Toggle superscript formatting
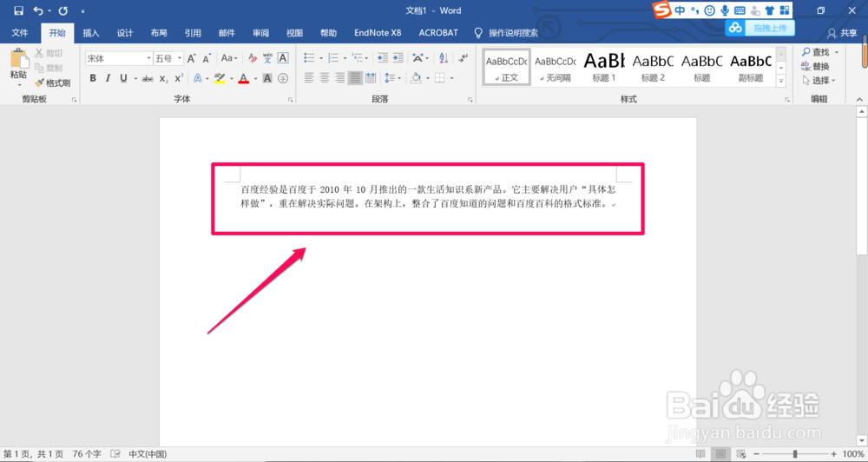868x462 pixels. click(x=179, y=78)
